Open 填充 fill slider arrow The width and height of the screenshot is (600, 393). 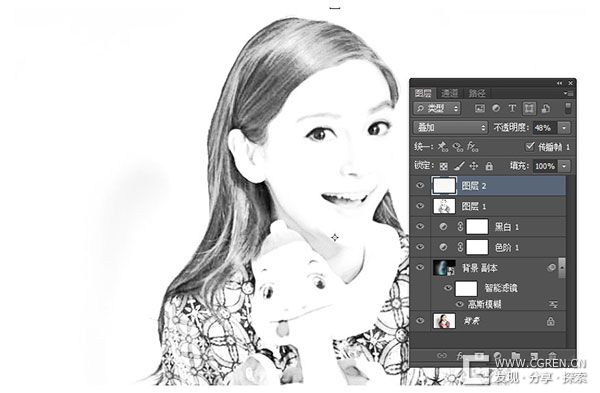pyautogui.click(x=564, y=166)
